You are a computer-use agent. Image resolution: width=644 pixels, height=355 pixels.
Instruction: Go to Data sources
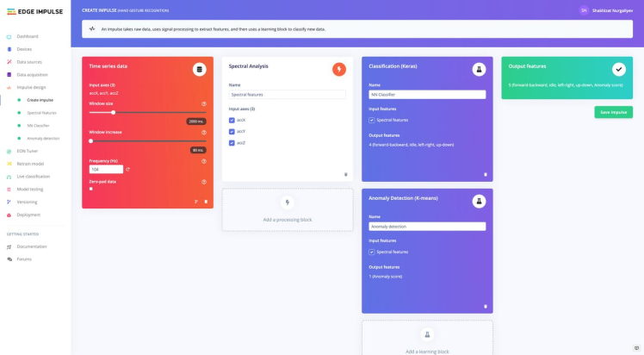point(29,62)
